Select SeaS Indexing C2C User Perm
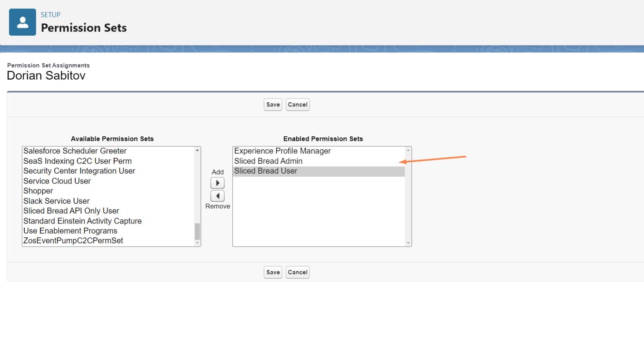The height and width of the screenshot is (353, 644). click(x=78, y=161)
